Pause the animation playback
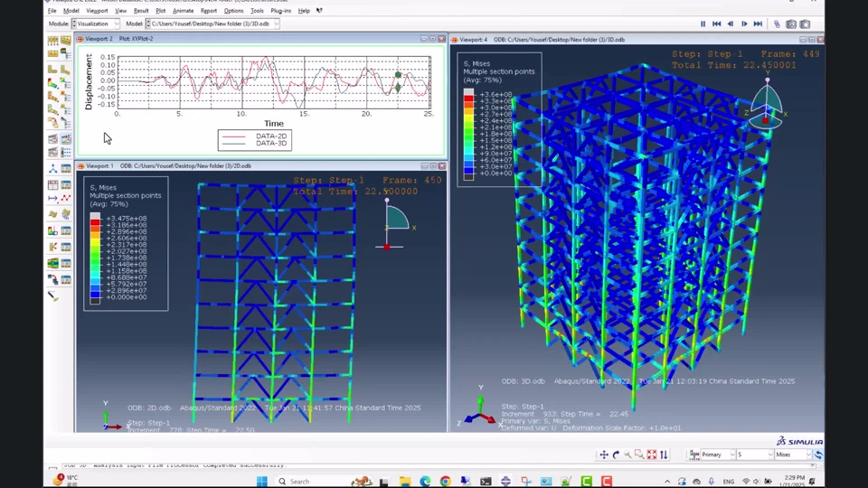Viewport: 868px width, 488px height. tap(703, 23)
